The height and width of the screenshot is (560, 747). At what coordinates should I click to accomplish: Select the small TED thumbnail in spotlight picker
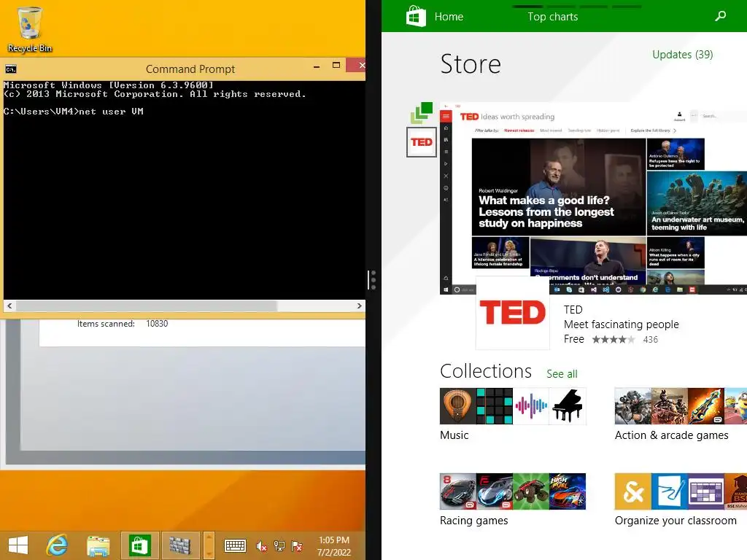pyautogui.click(x=422, y=142)
